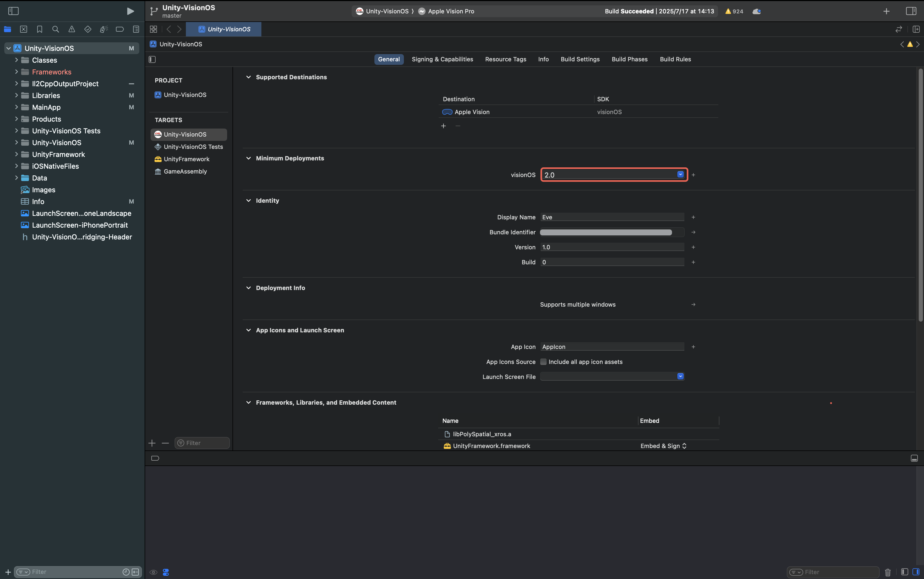Screen dimensions: 924x579
Task: Toggle the recent files clock filter
Action: coord(126,572)
